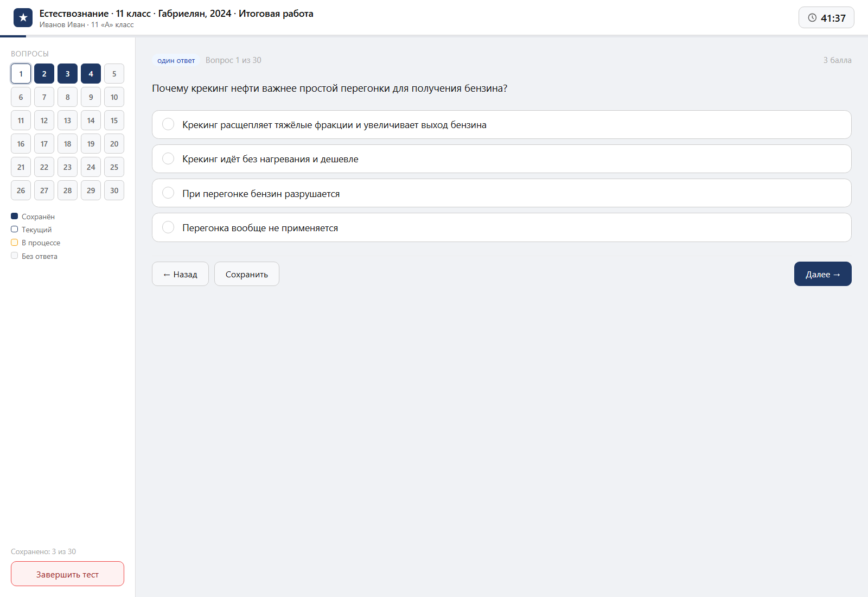Select question 11 tile
The height and width of the screenshot is (597, 868).
pos(21,120)
